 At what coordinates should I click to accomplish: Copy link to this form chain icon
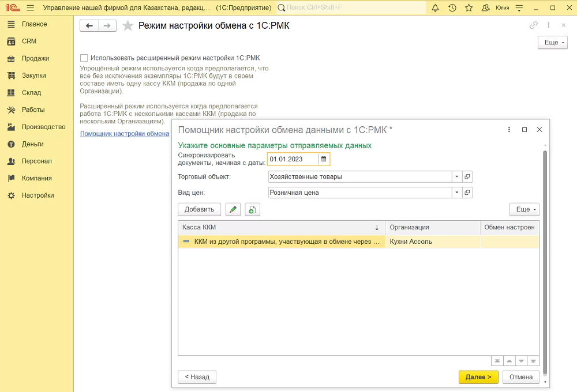tap(533, 25)
